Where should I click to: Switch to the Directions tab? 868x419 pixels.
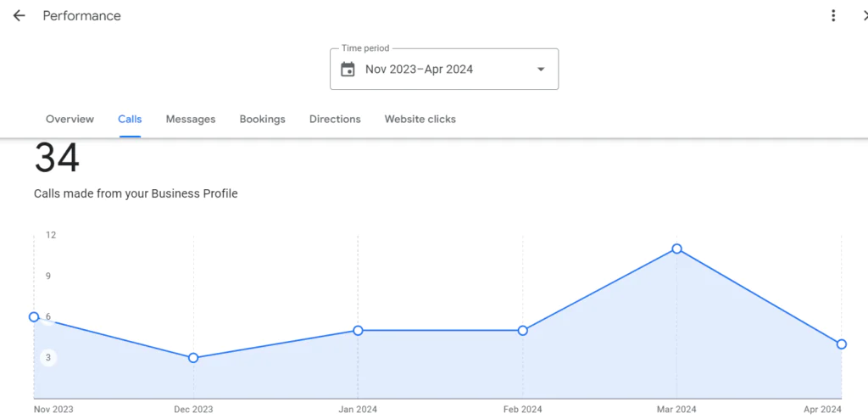(335, 120)
